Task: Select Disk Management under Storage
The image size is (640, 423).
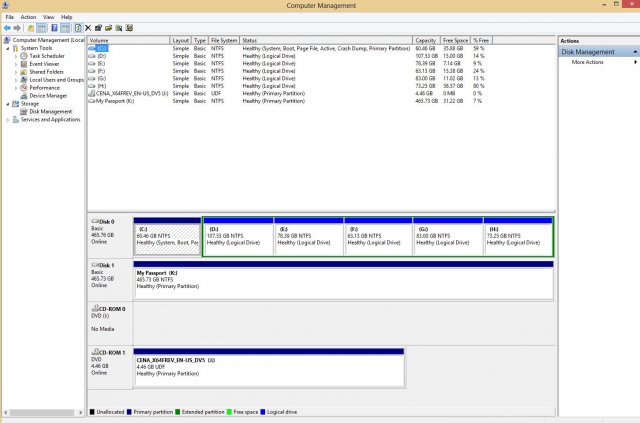Action: click(x=50, y=111)
